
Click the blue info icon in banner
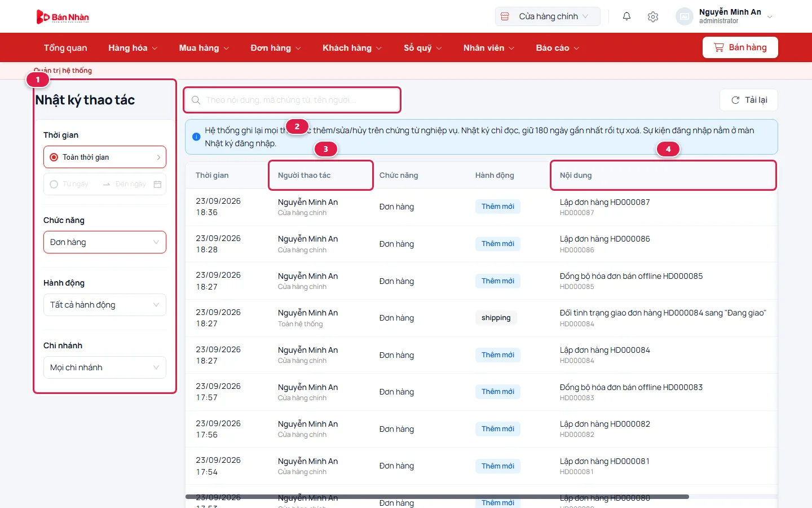pos(196,137)
